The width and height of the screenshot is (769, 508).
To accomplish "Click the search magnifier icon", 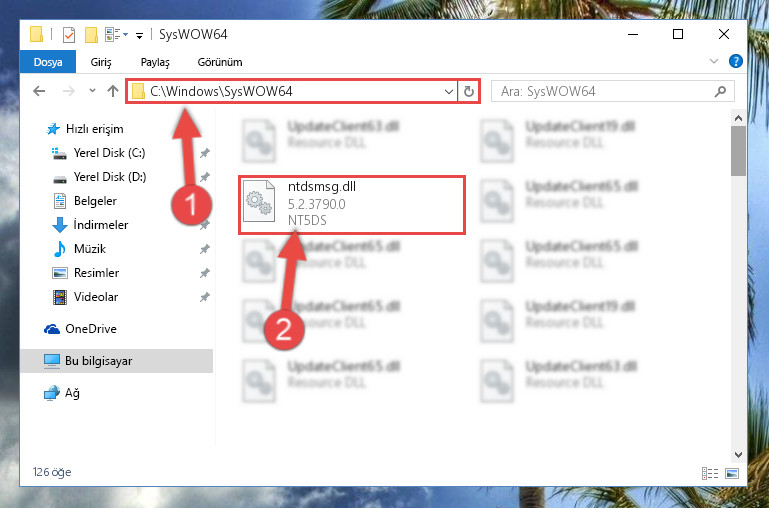I will [x=720, y=91].
